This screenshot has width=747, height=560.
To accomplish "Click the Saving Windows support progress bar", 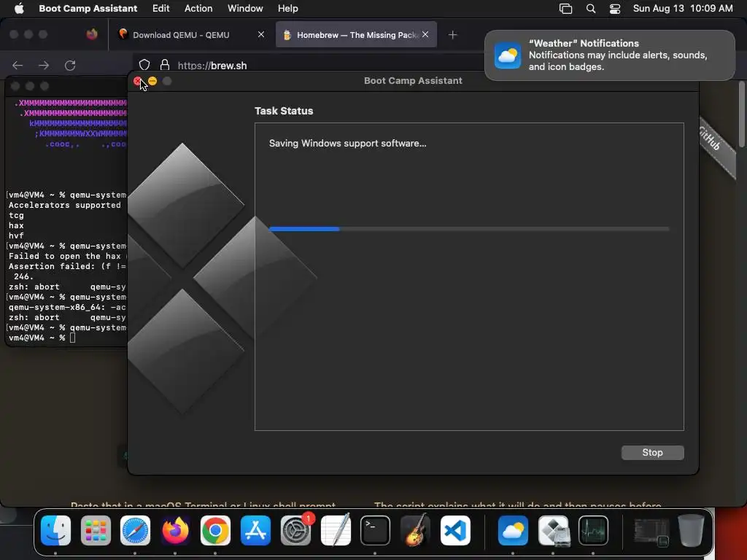I will click(469, 229).
